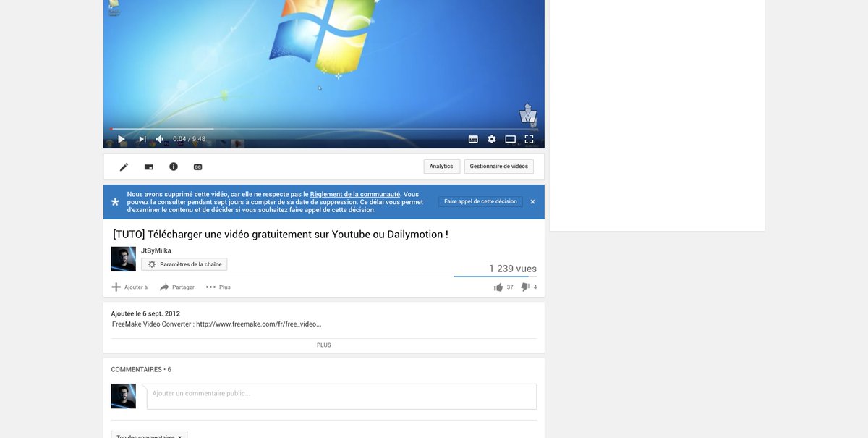Click the 1 239 vues count
Image resolution: width=868 pixels, height=438 pixels.
click(513, 269)
